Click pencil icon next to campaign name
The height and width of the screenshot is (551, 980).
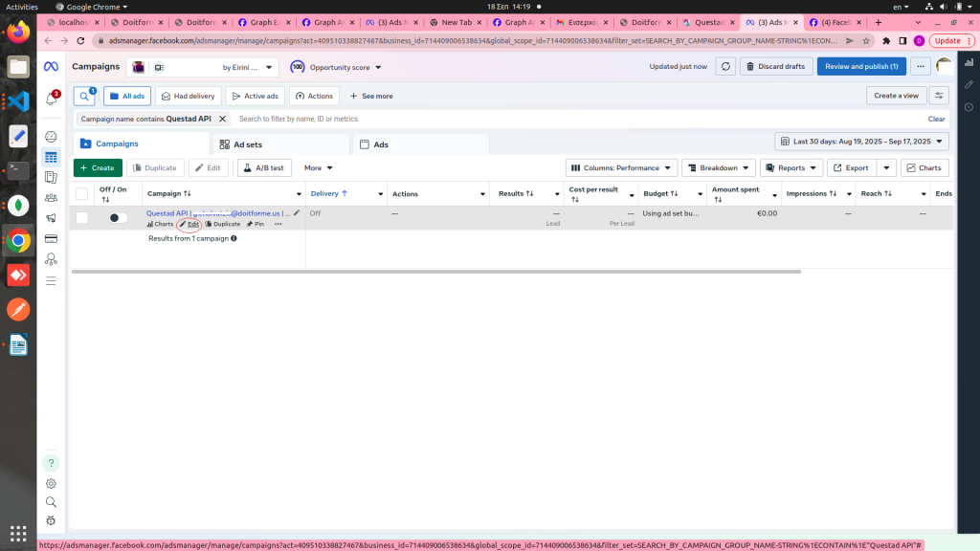coord(297,212)
